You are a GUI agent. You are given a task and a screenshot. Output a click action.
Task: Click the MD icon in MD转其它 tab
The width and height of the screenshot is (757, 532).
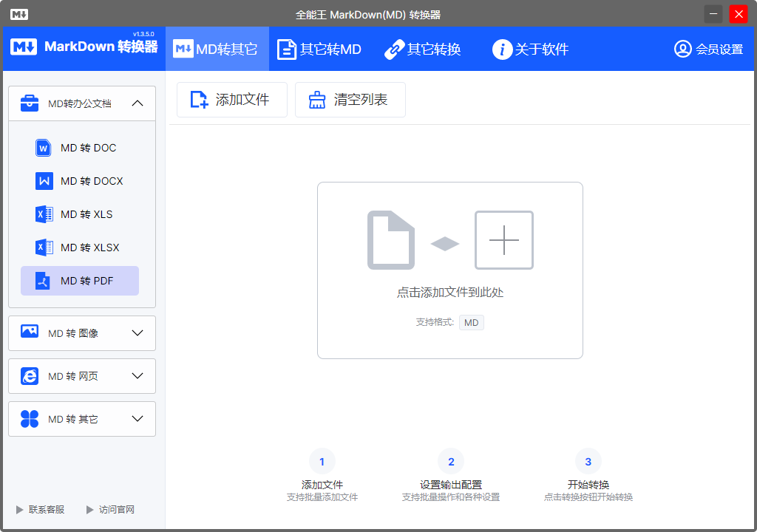[183, 49]
